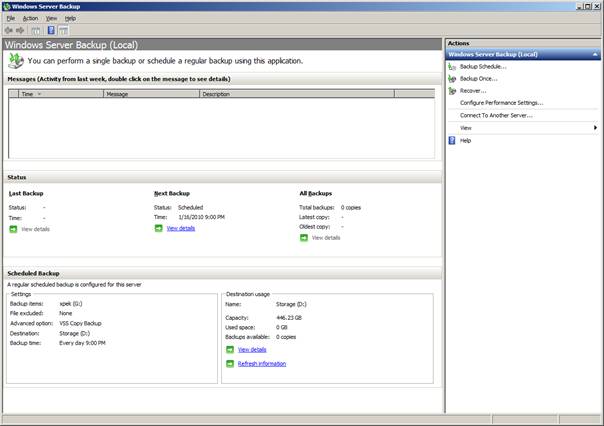The height and width of the screenshot is (426, 604).
Task: Click the Scheduled Backup section header
Action: (223, 273)
